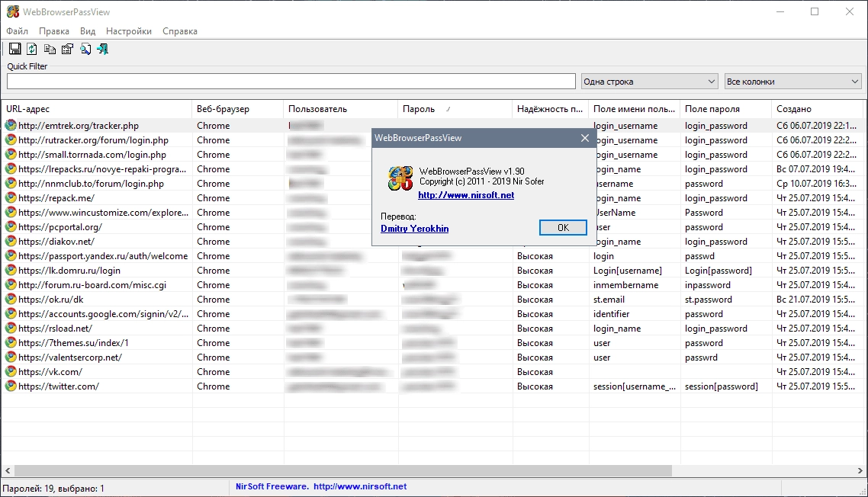Sort by the Создано column header

[818, 109]
